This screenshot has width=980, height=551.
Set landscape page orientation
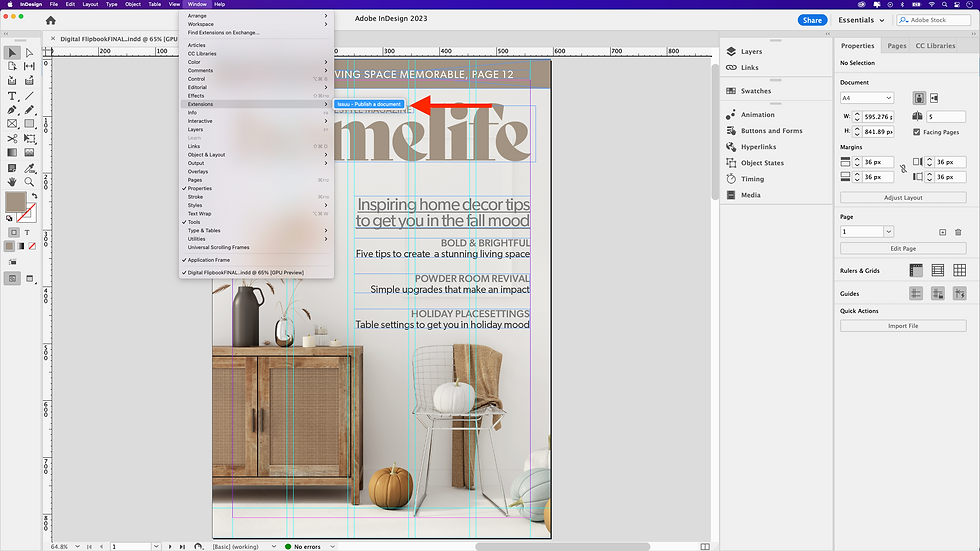[934, 98]
